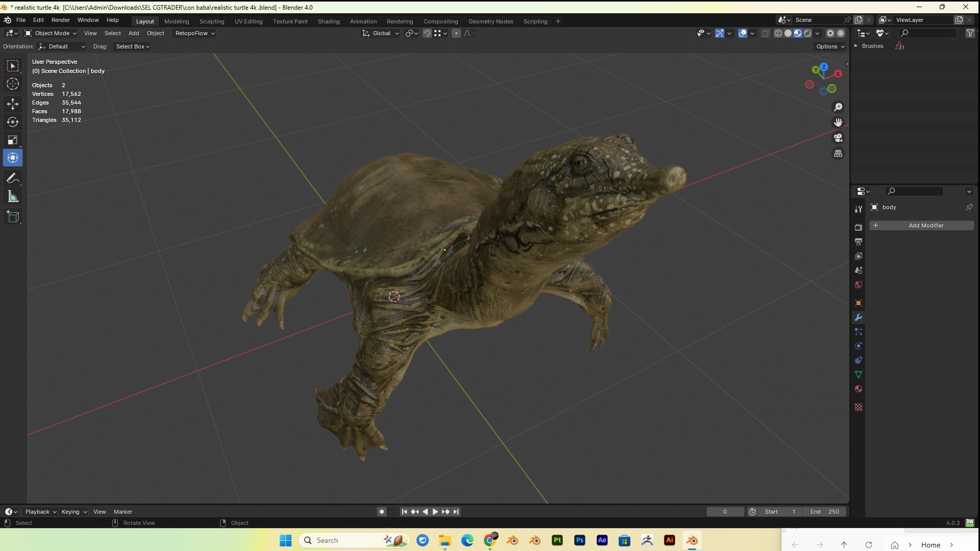Viewport: 980px width, 551px height.
Task: Switch to wireframe viewport shading
Action: (x=778, y=33)
